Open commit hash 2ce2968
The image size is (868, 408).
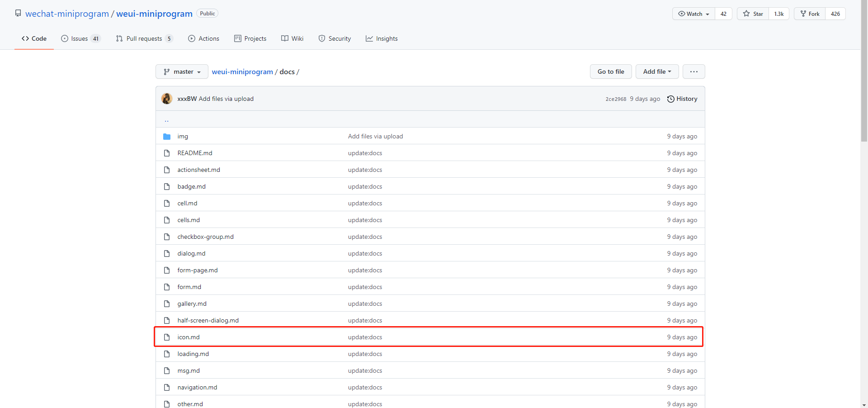616,99
